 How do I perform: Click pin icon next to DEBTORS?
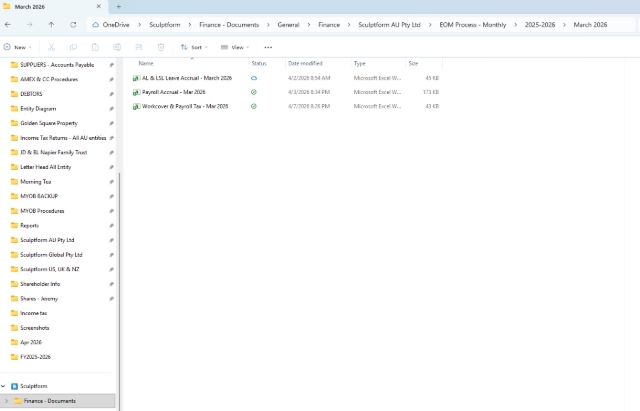click(111, 94)
